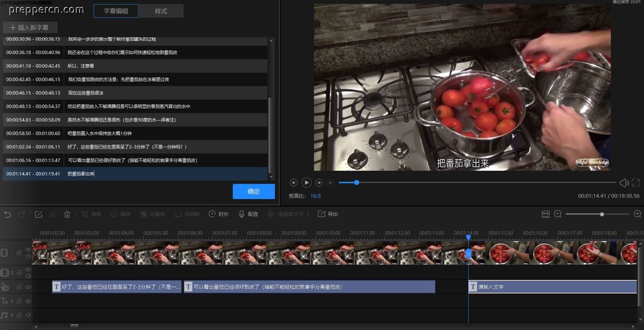Hide the TA text track
The height and width of the screenshot is (330, 644).
coord(28,301)
